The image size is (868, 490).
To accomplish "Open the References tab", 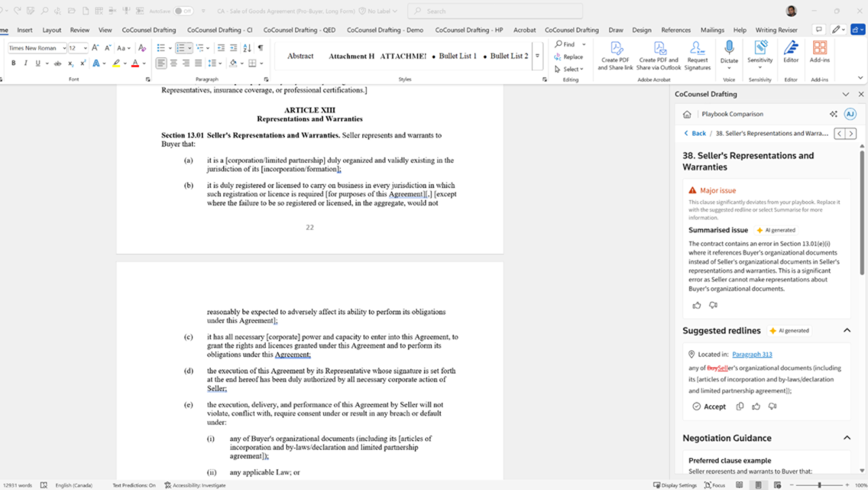I will pos(676,30).
